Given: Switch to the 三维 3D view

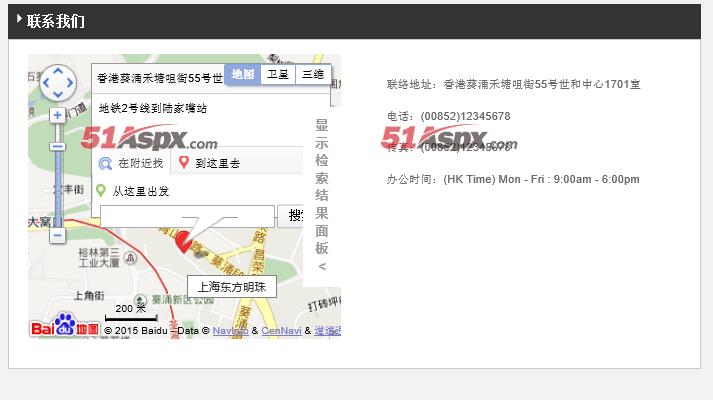Looking at the screenshot, I should [313, 74].
